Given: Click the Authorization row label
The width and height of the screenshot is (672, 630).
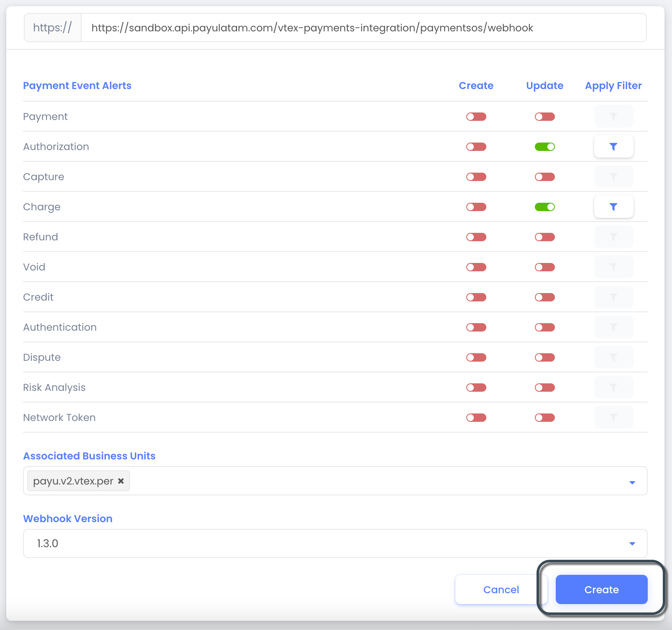Looking at the screenshot, I should coord(56,147).
